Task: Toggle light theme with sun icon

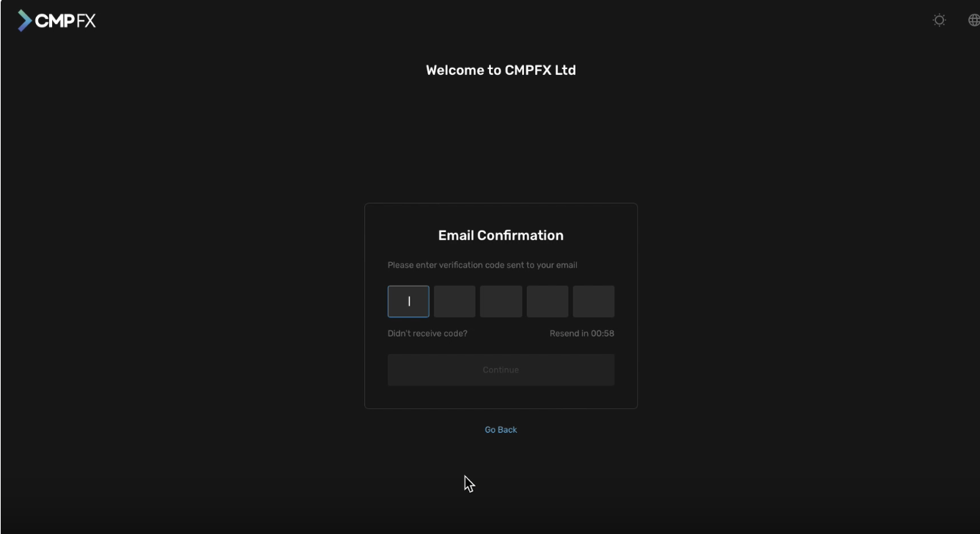Action: point(939,21)
